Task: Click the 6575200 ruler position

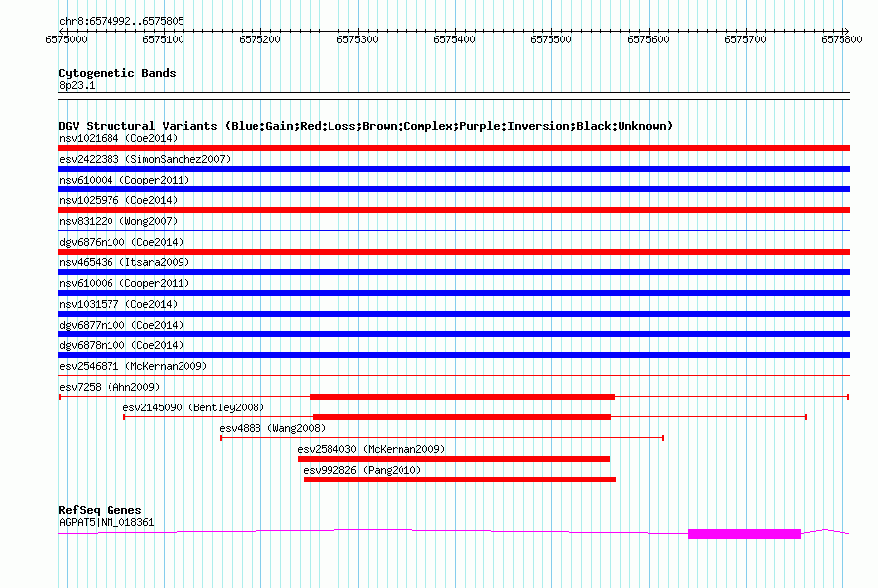Action: click(x=259, y=39)
